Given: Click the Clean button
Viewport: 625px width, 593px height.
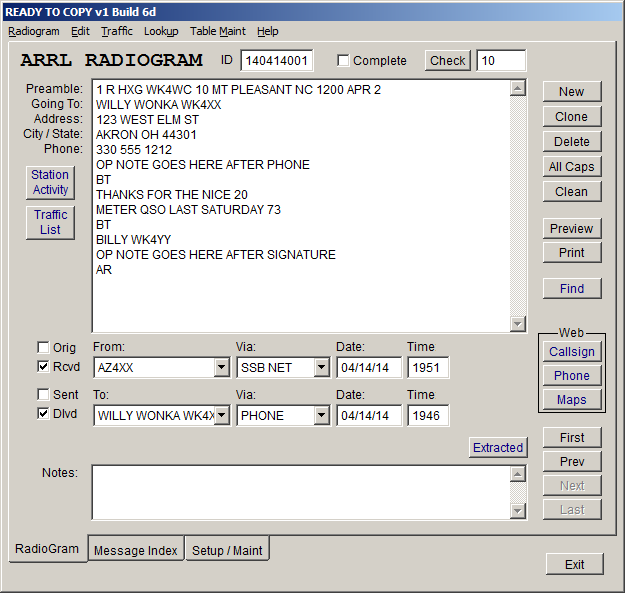Looking at the screenshot, I should tap(572, 192).
